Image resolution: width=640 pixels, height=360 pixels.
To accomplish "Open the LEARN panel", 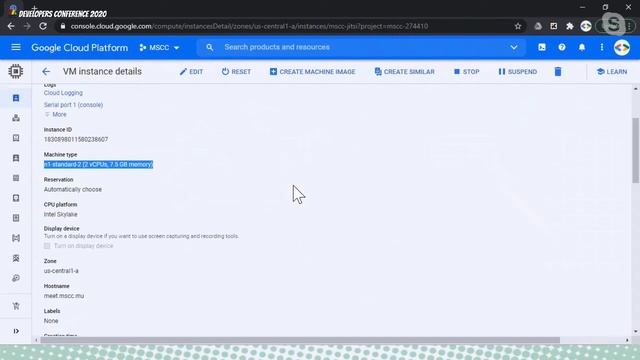I will (611, 72).
